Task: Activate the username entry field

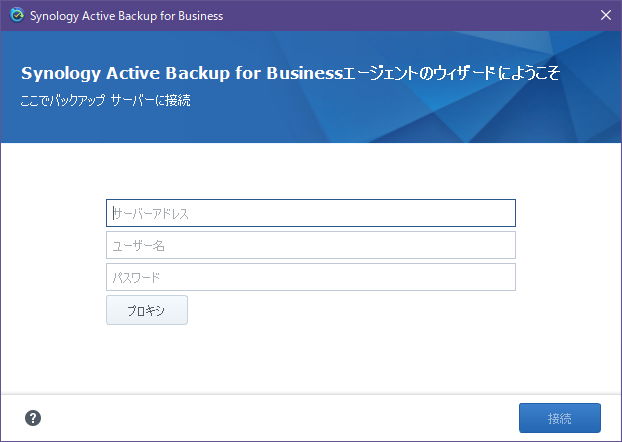Action: (x=311, y=245)
